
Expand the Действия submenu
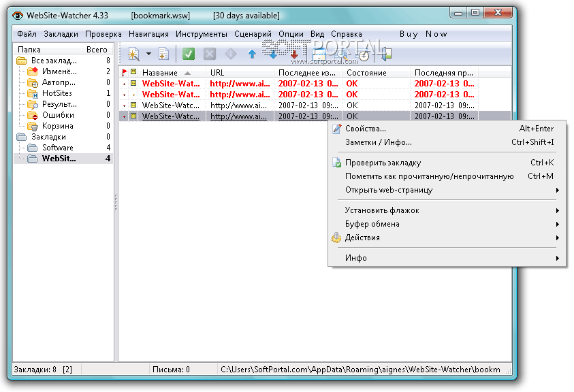click(447, 238)
